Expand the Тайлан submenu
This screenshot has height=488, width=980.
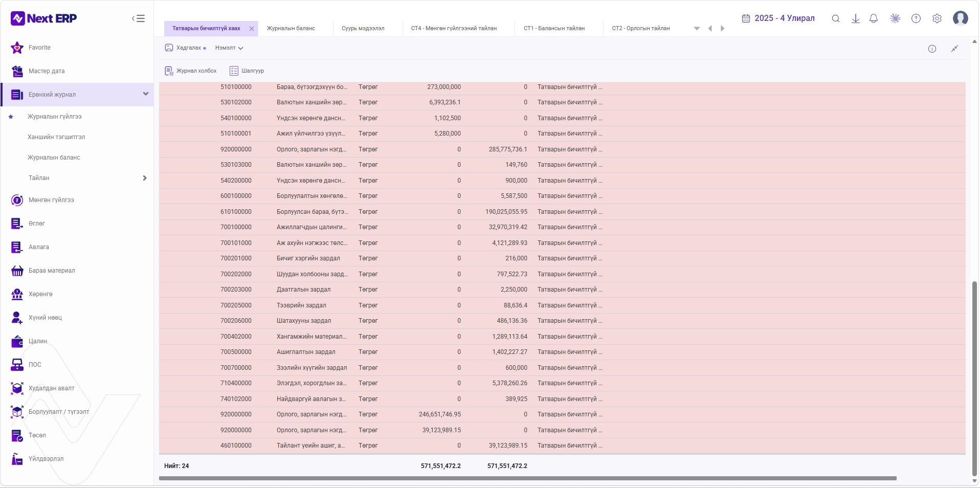click(145, 178)
